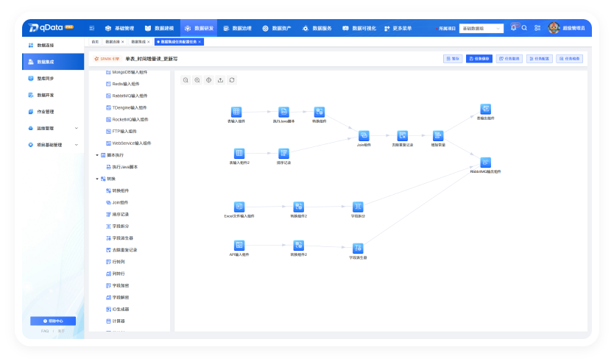Select the Join组件 node on canvas

pos(364,135)
